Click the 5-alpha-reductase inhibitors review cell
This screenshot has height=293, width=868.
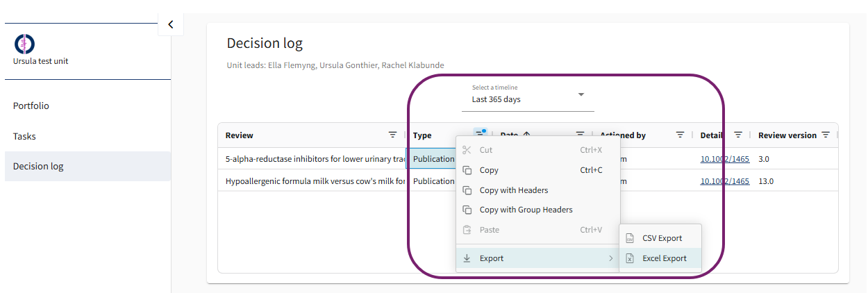coord(314,159)
